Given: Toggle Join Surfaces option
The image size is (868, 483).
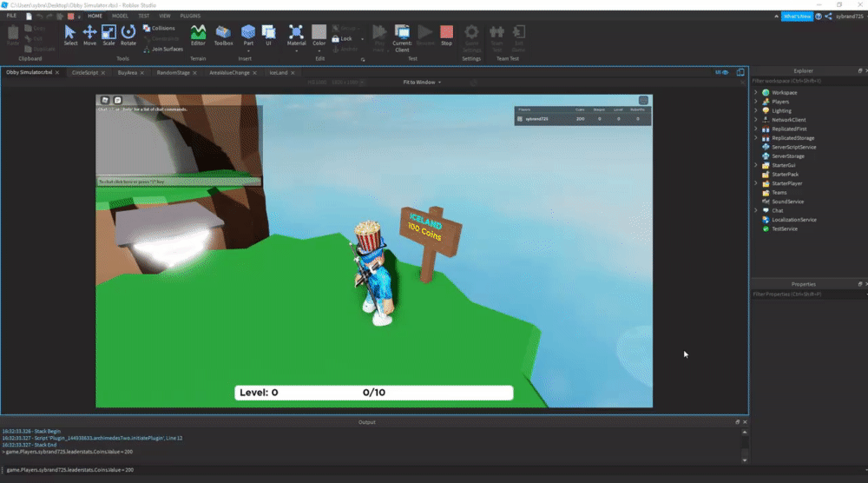Looking at the screenshot, I should coord(163,50).
